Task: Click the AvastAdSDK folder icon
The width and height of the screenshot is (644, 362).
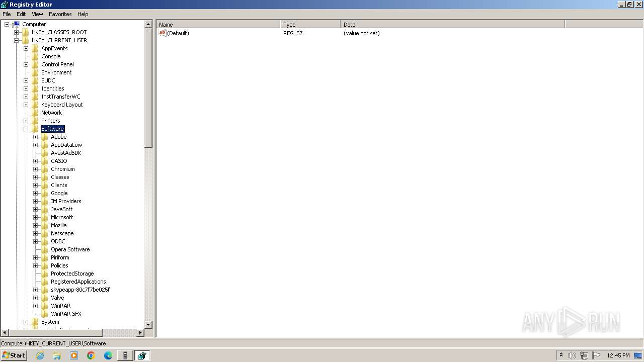Action: tap(45, 153)
